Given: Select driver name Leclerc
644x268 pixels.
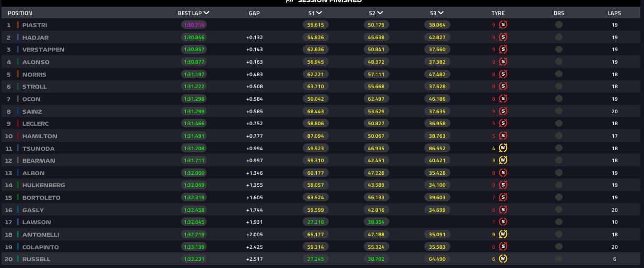Looking at the screenshot, I should pyautogui.click(x=37, y=124).
